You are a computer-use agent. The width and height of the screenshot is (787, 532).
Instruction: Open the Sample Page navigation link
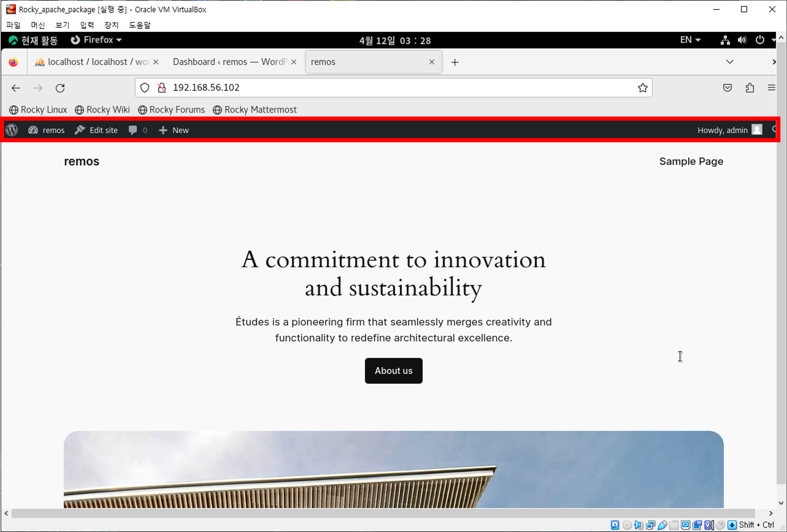pyautogui.click(x=691, y=161)
